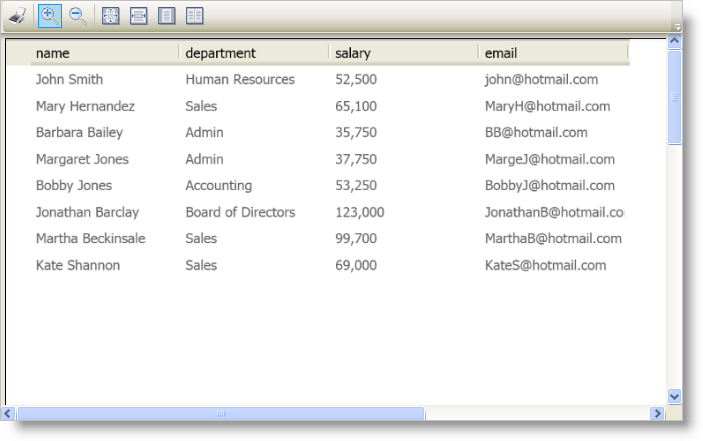Image resolution: width=703 pixels, height=441 pixels.
Task: Click the john@hotmail.com email cell
Action: pos(542,80)
